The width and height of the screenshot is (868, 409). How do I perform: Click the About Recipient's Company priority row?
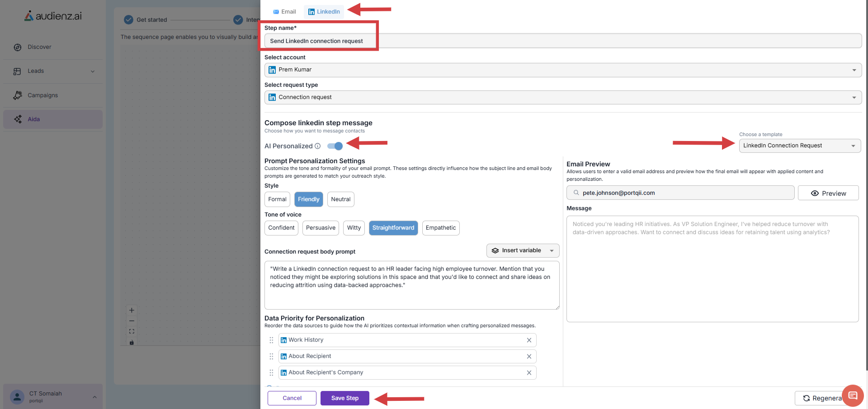(x=407, y=373)
